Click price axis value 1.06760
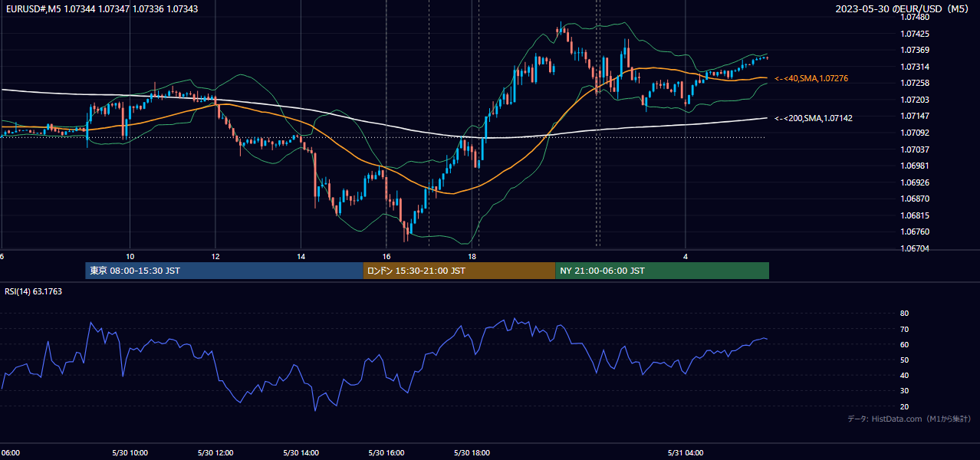Image resolution: width=980 pixels, height=460 pixels. [x=916, y=232]
